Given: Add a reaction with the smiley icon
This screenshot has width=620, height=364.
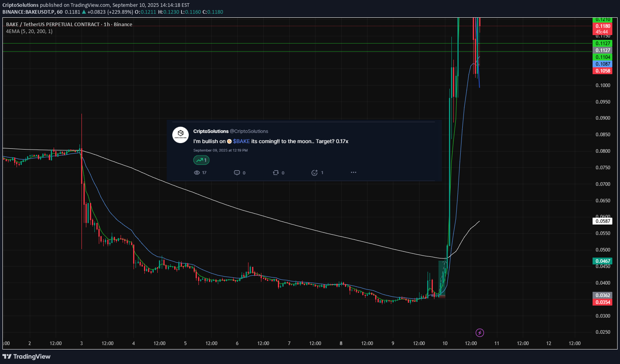Looking at the screenshot, I should coord(315,173).
